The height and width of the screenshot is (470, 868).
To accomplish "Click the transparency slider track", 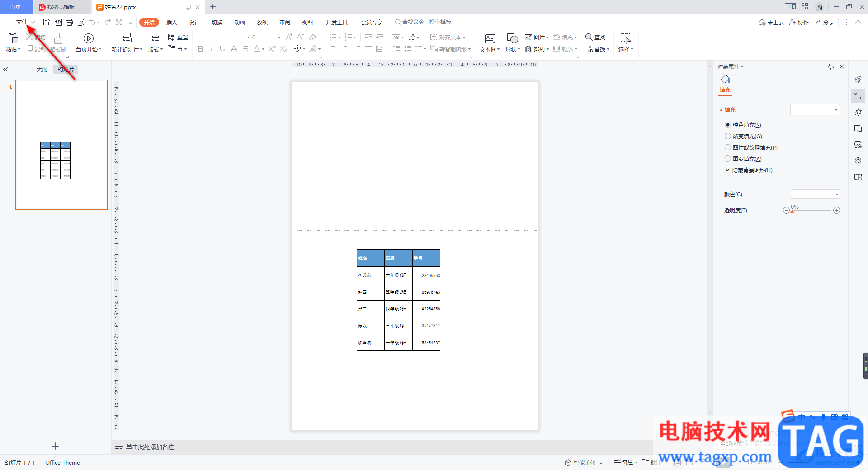I will (x=811, y=211).
